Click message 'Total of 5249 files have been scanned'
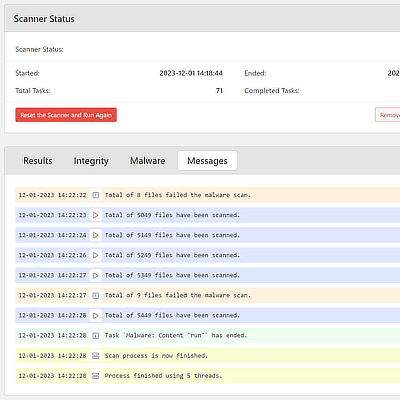 point(172,255)
